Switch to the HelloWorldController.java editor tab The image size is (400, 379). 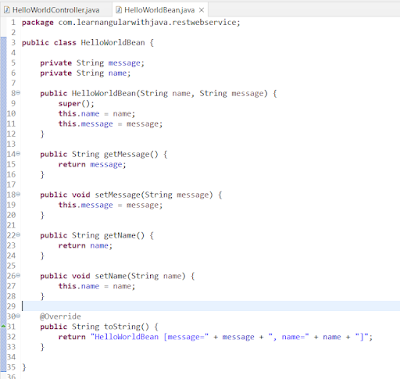pos(52,10)
